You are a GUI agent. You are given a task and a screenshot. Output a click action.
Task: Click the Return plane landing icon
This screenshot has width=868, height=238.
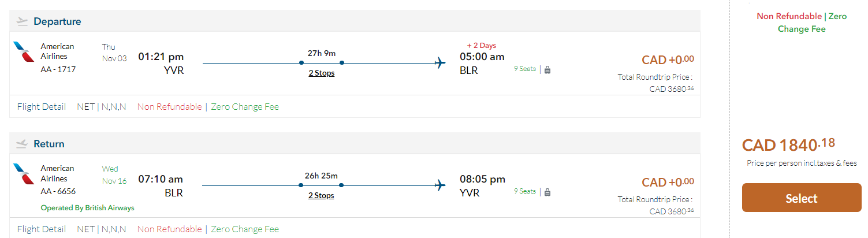(23, 144)
